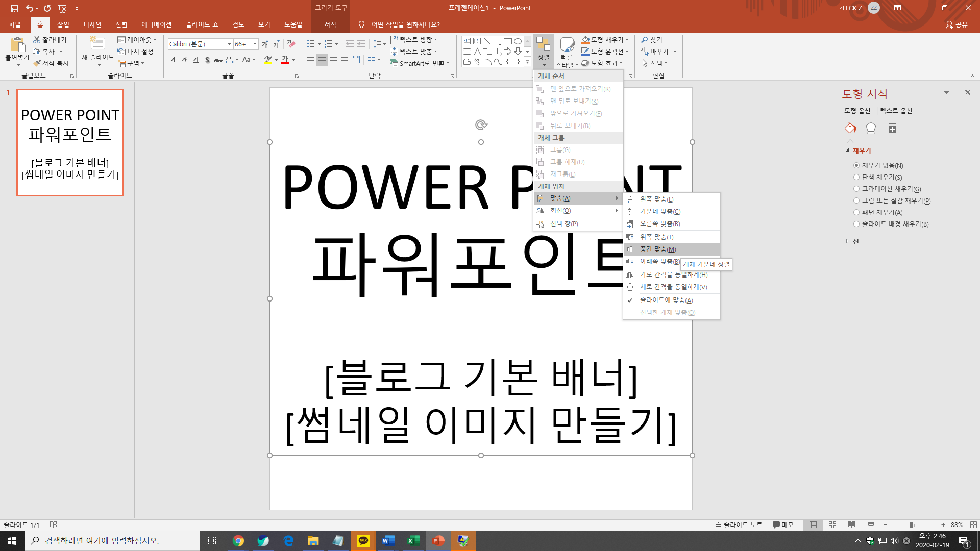The image size is (980, 551).
Task: Select the Solid Fill (단색 채우기) radio
Action: (x=856, y=177)
